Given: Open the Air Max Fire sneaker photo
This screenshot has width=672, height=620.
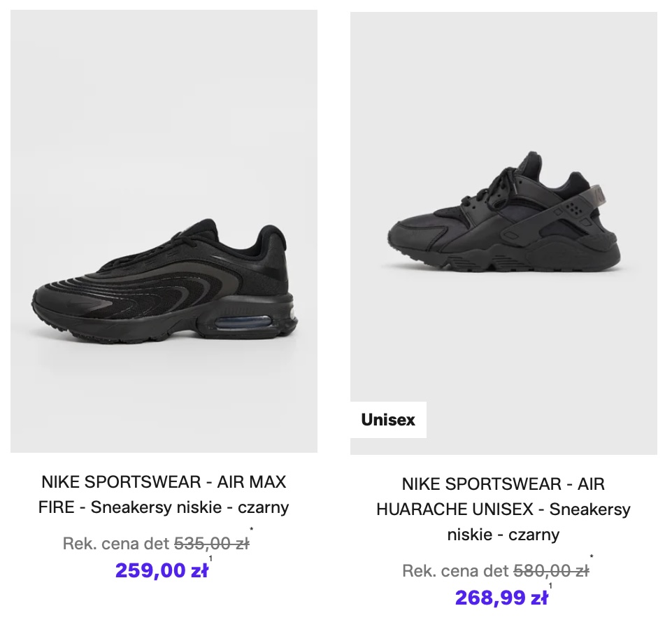Looking at the screenshot, I should pyautogui.click(x=164, y=231).
